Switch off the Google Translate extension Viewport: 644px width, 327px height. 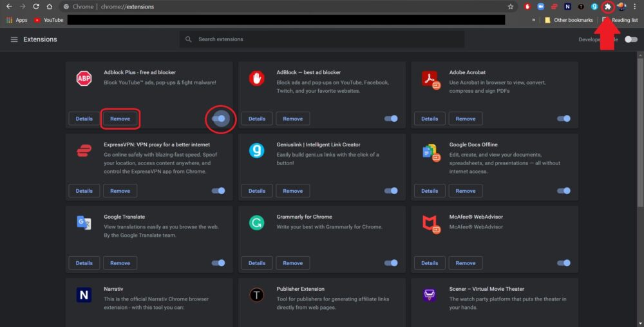218,263
